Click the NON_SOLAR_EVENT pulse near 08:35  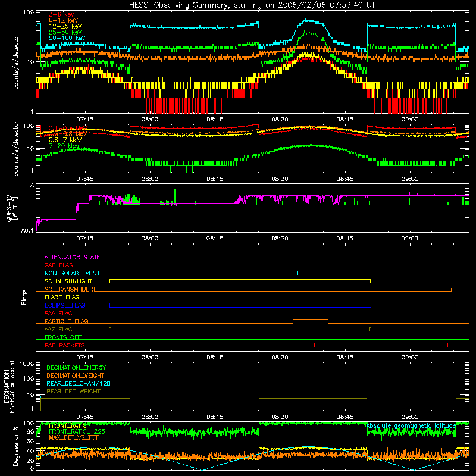point(299,273)
